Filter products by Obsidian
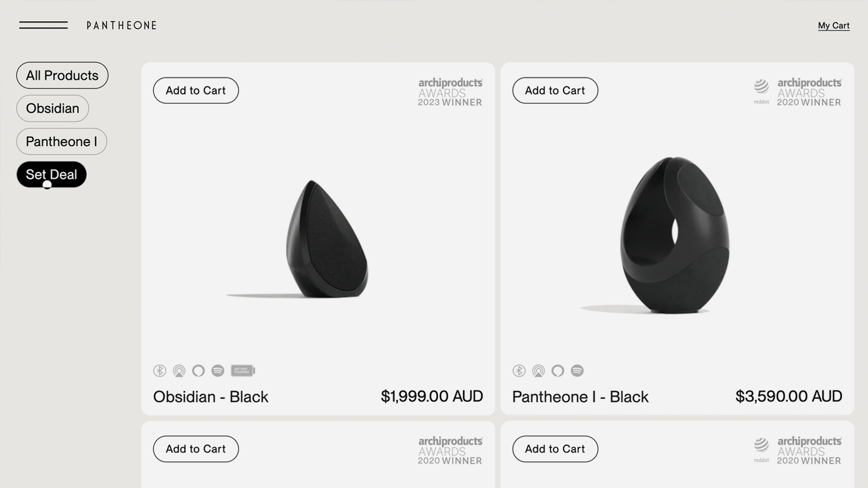This screenshot has height=488, width=868. point(52,108)
